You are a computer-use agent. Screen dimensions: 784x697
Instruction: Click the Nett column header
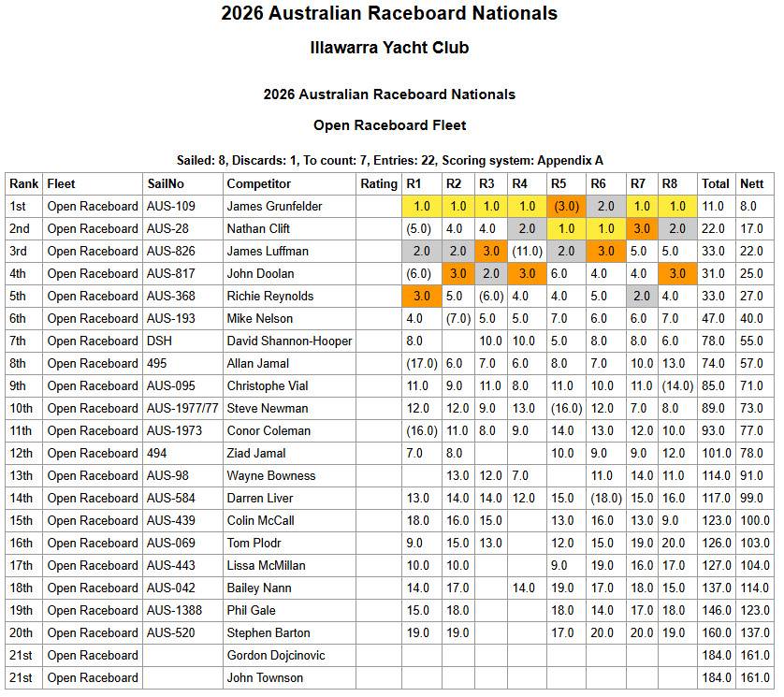(751, 184)
